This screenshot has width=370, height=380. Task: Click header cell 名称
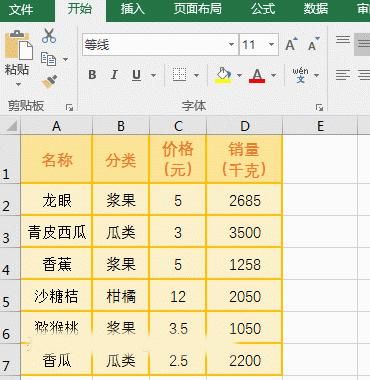[56, 159]
